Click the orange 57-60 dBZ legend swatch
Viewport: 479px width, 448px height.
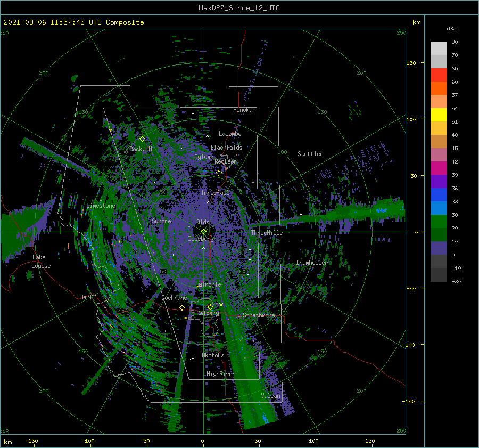click(x=439, y=88)
